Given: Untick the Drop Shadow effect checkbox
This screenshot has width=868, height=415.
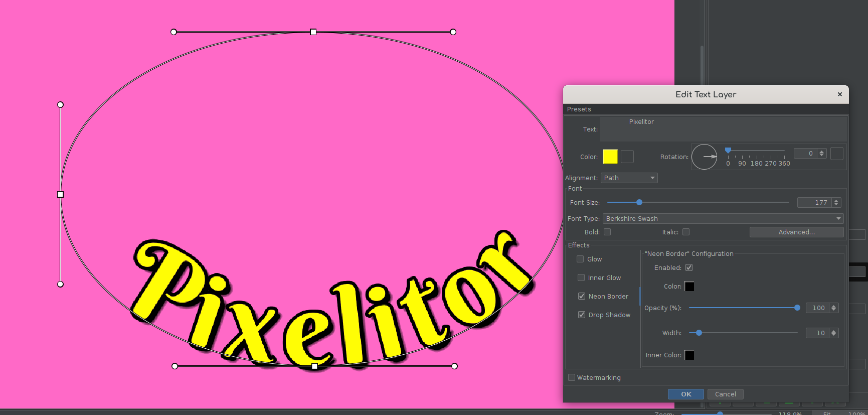Looking at the screenshot, I should coord(582,315).
